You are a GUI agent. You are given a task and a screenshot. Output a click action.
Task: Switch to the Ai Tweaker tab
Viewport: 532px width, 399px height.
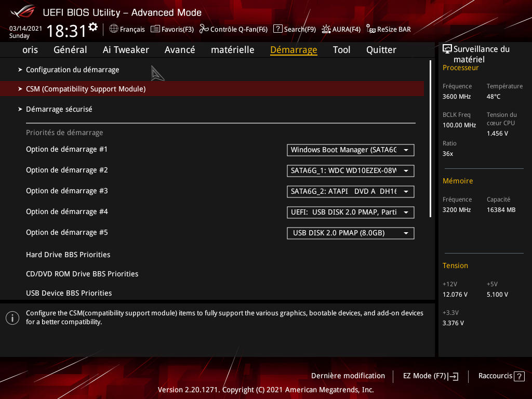click(x=126, y=50)
